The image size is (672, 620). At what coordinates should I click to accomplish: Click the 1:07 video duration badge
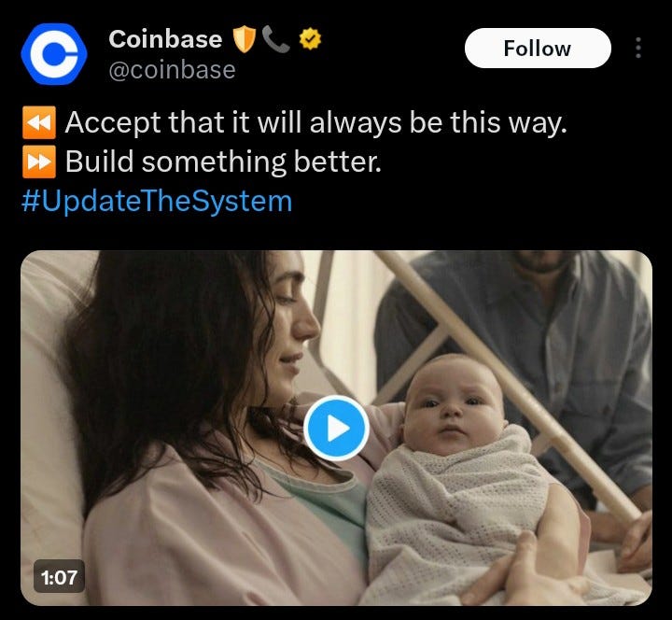(x=59, y=577)
